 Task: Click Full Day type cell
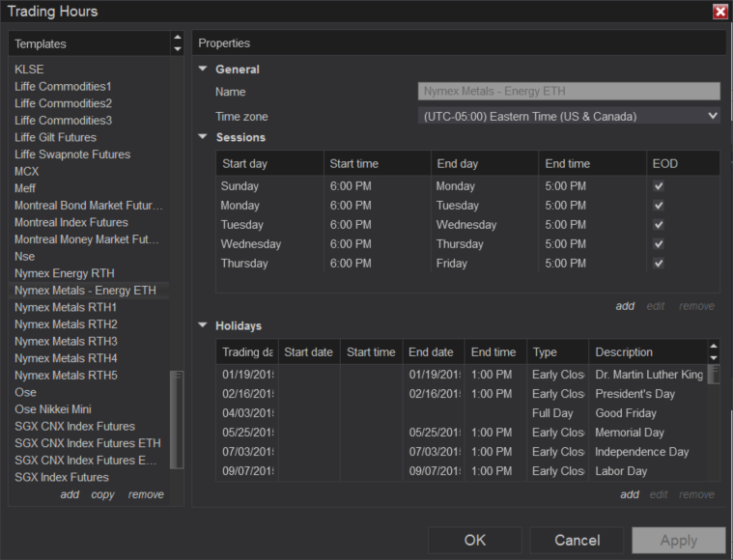point(552,413)
